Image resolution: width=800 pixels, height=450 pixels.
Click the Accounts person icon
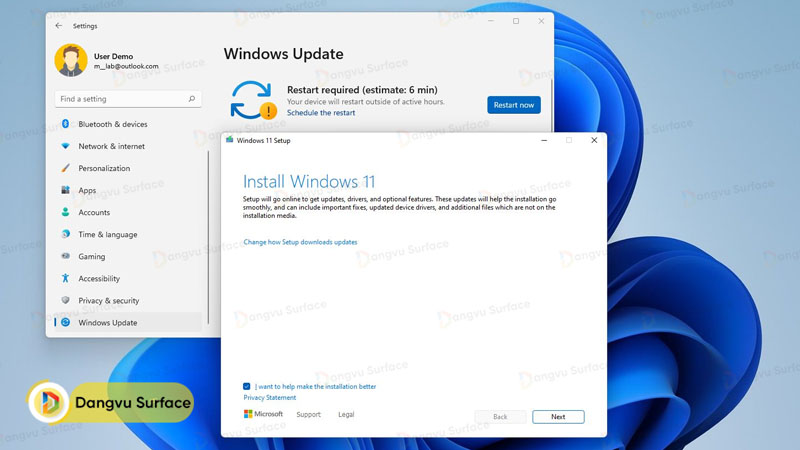pos(66,212)
